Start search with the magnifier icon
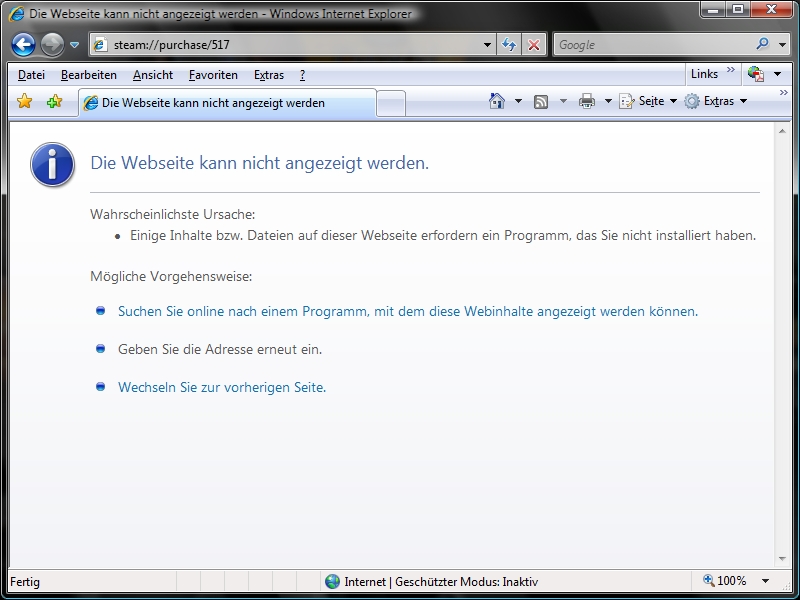800x600 pixels. pos(763,44)
